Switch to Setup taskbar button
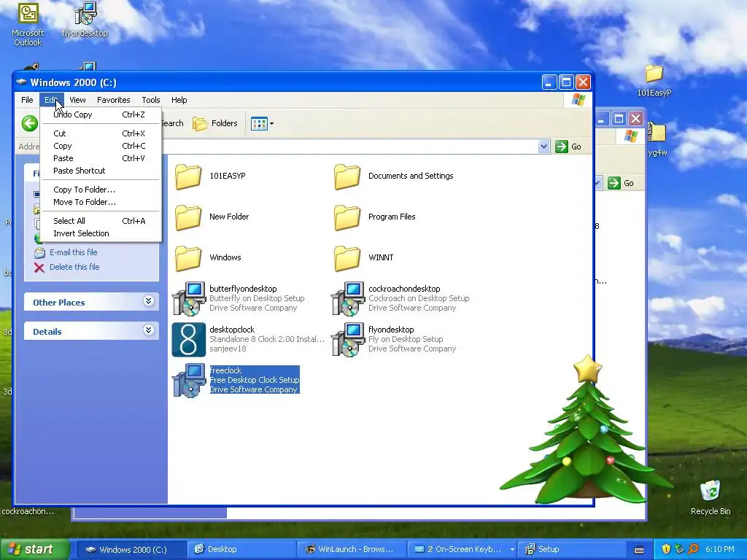Image resolution: width=747 pixels, height=560 pixels. pos(572,550)
